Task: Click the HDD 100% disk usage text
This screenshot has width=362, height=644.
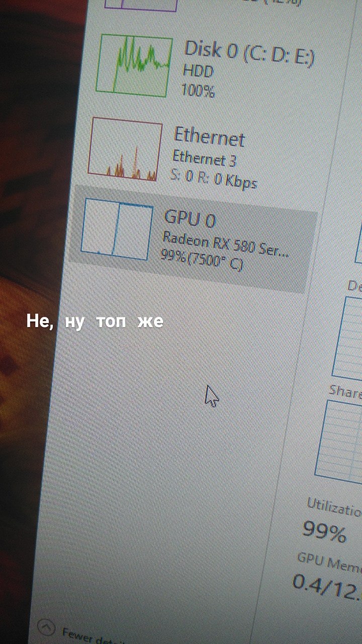Action: click(x=198, y=80)
